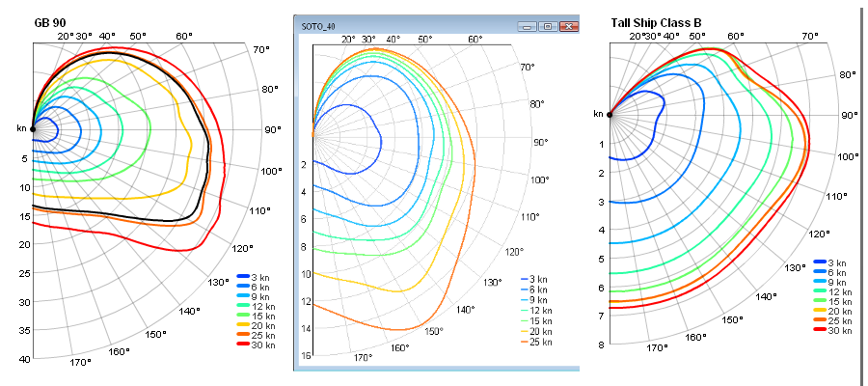Screen dimensions: 868x386
Task: Click the black origin dot on the GB 90 chart
Action: [32, 127]
